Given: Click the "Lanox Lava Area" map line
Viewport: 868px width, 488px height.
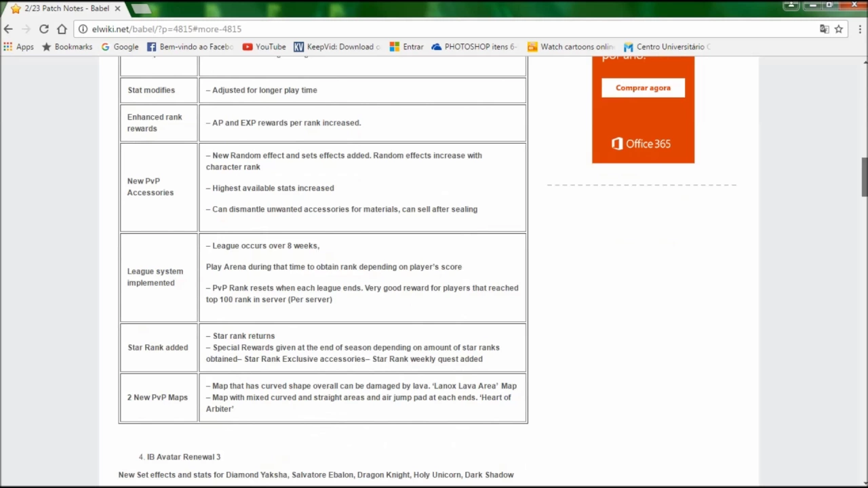Looking at the screenshot, I should click(361, 386).
